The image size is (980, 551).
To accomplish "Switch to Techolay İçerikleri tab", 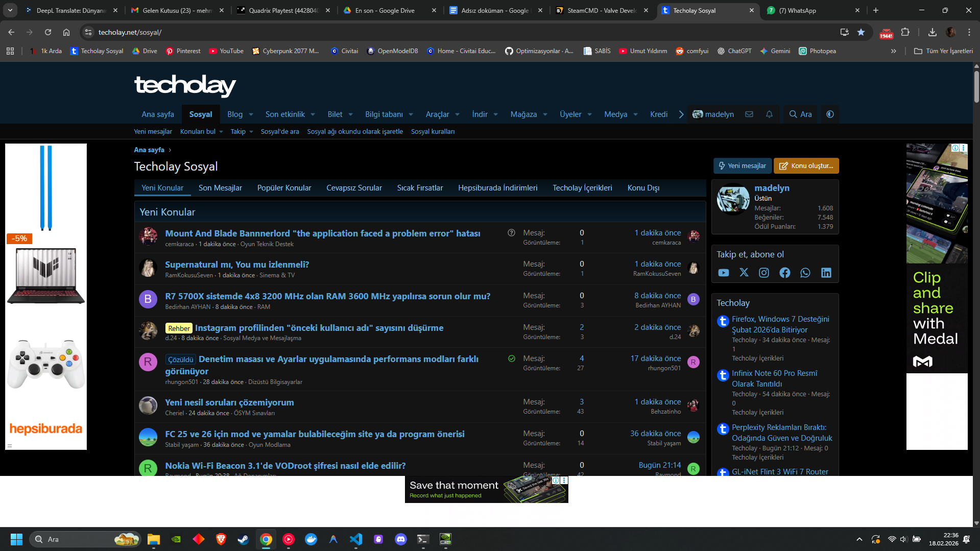I will click(x=582, y=188).
